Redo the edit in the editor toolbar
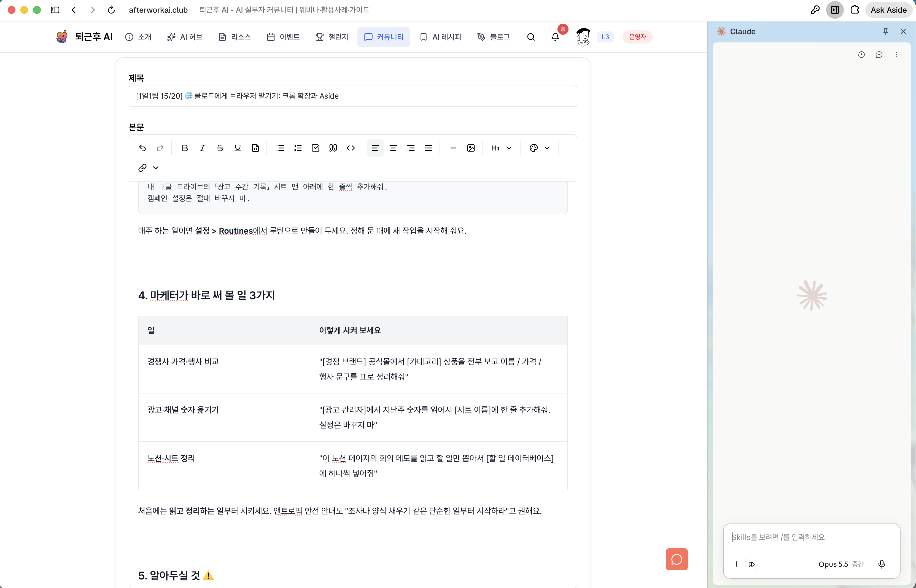The width and height of the screenshot is (916, 588). tap(160, 148)
